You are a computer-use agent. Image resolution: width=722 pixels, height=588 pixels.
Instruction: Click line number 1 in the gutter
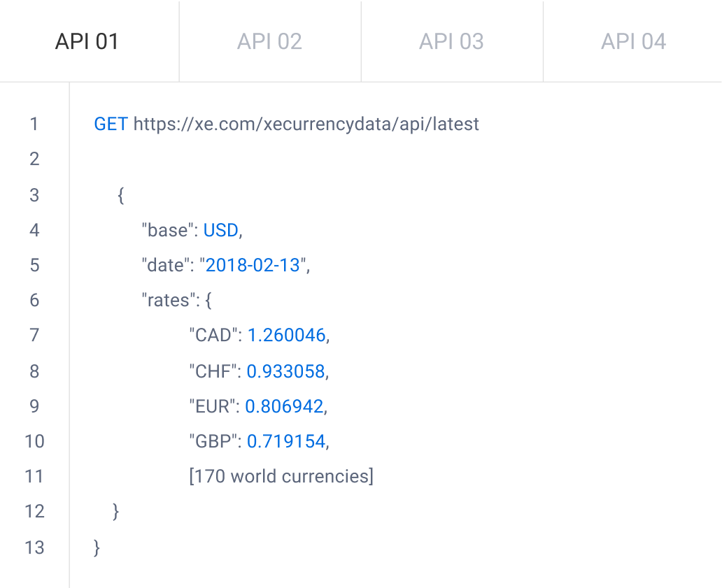pos(34,124)
